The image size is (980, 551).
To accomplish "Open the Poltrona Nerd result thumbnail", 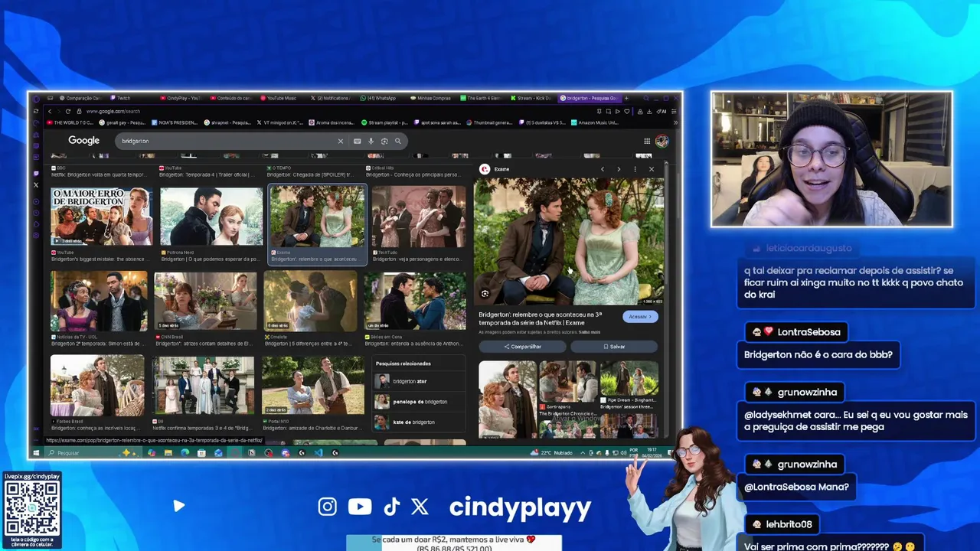I will point(211,217).
